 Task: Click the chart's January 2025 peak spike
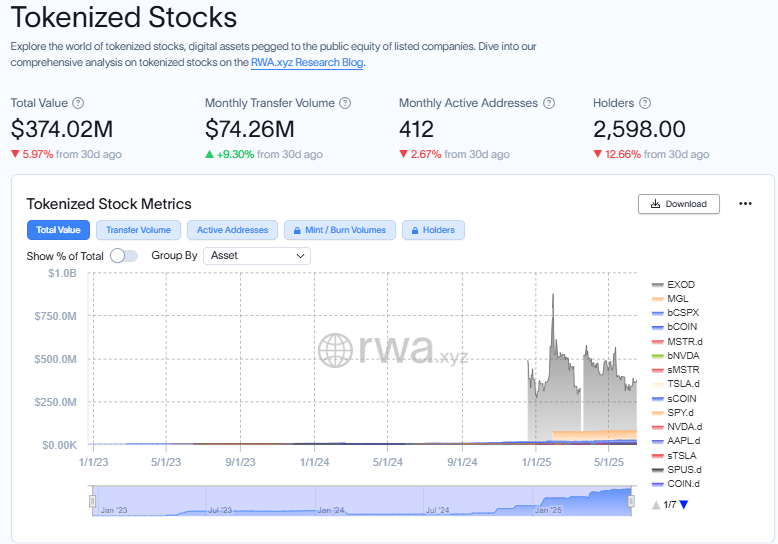553,294
